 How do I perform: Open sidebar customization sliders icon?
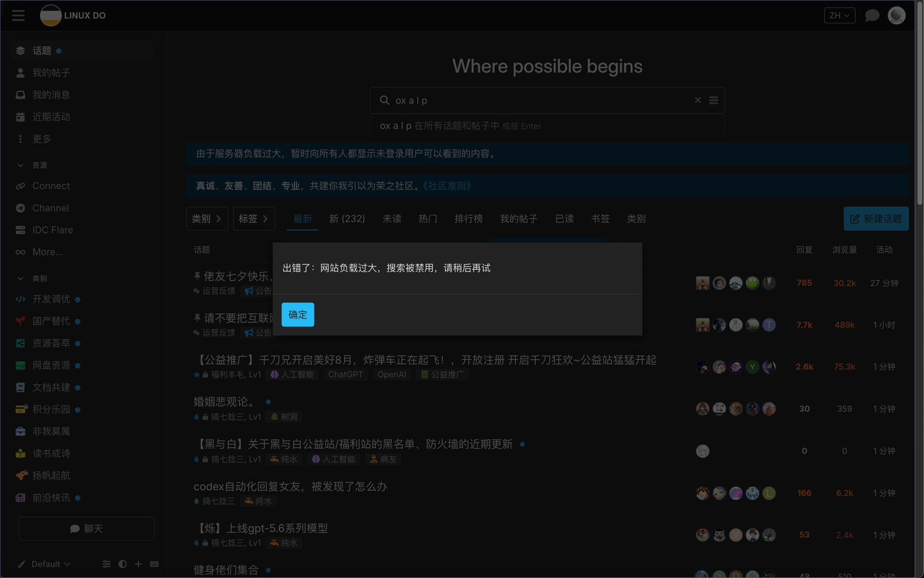[x=106, y=564]
